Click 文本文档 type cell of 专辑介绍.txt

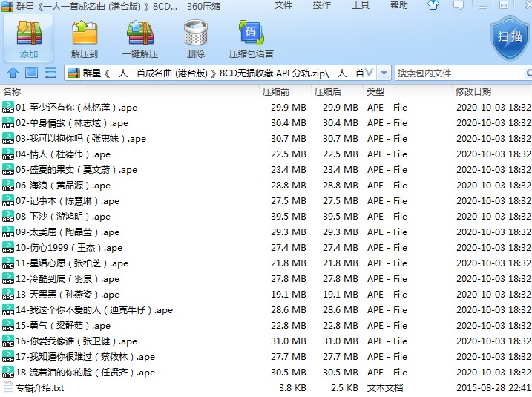[x=385, y=388]
